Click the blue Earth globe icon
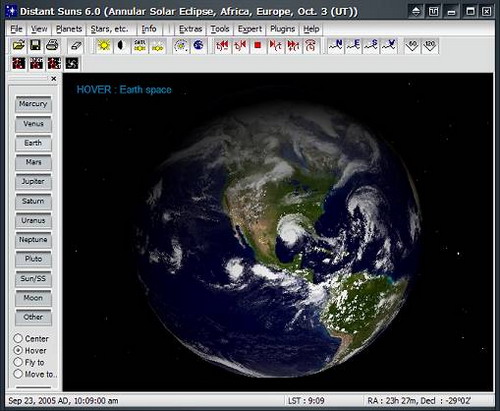 198,45
